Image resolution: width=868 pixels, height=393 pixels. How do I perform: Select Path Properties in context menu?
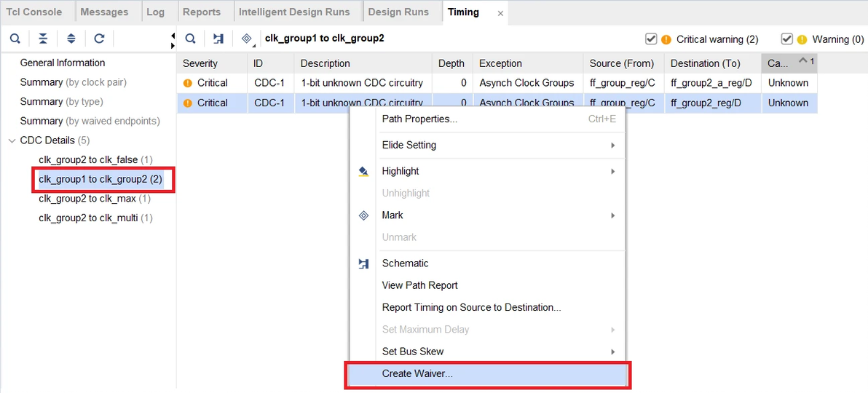(x=419, y=119)
